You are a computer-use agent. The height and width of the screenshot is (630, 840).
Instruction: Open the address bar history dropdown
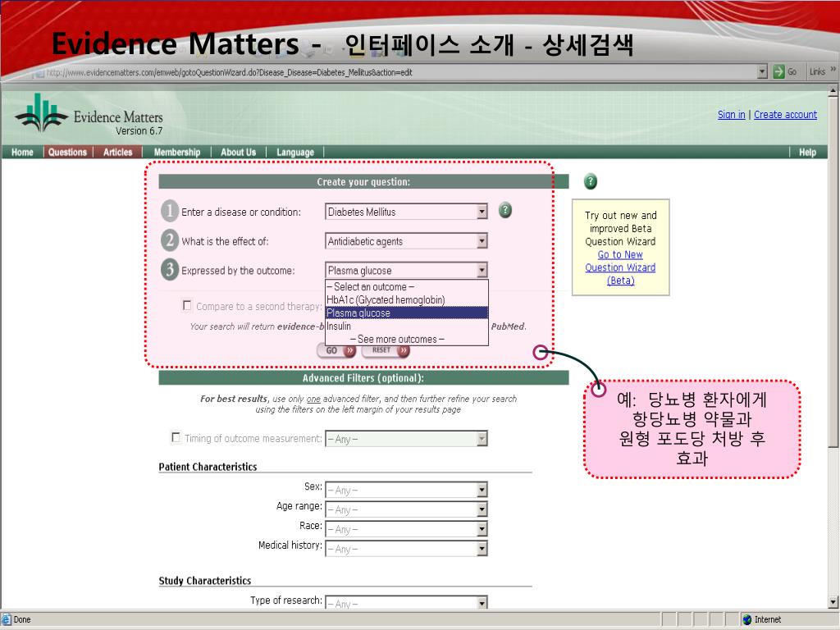(x=763, y=72)
